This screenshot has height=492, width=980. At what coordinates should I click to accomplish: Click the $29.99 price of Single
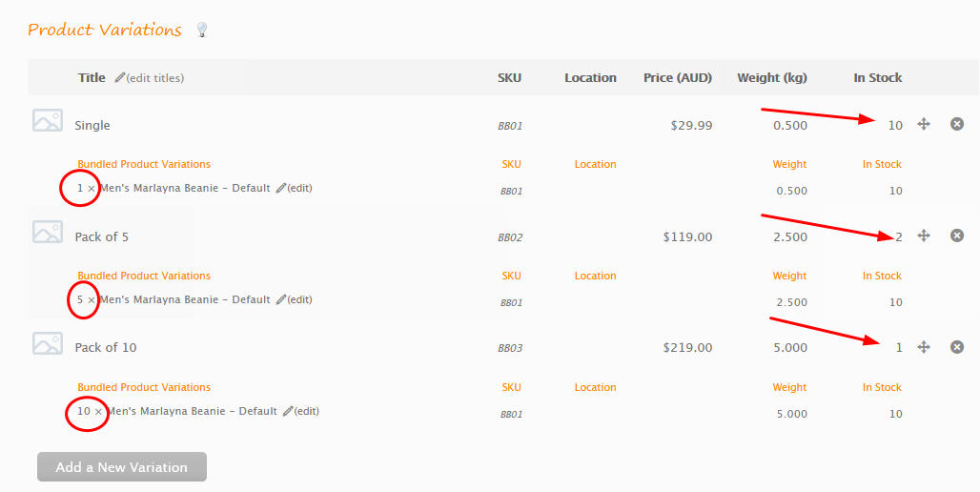tap(691, 126)
